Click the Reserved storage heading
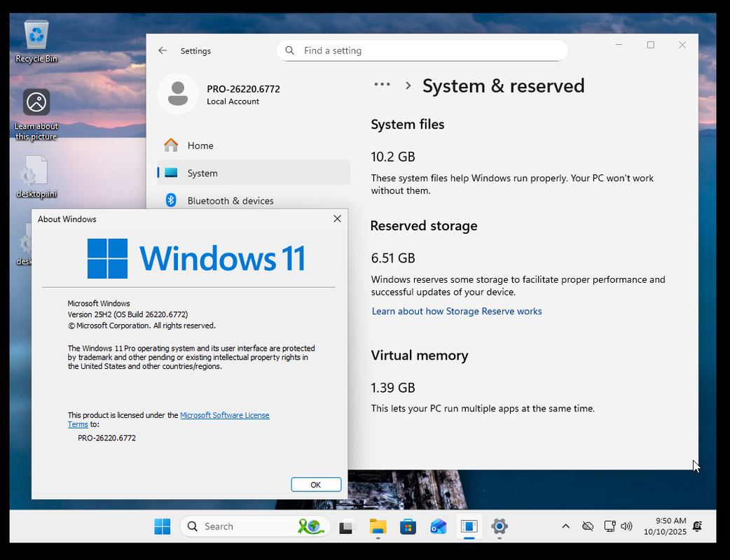This screenshot has height=560, width=730. pos(424,226)
